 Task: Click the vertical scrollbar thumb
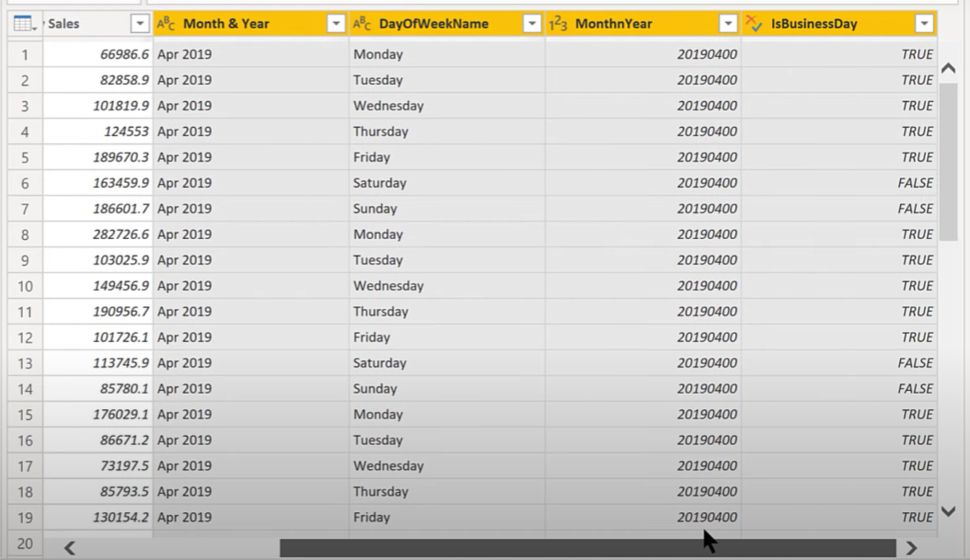click(x=948, y=162)
